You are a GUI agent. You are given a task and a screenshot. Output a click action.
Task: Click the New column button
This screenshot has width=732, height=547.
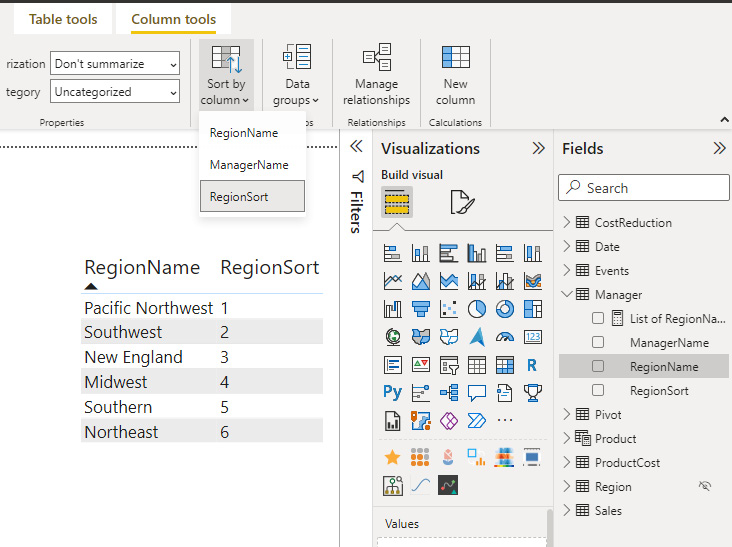tap(455, 76)
